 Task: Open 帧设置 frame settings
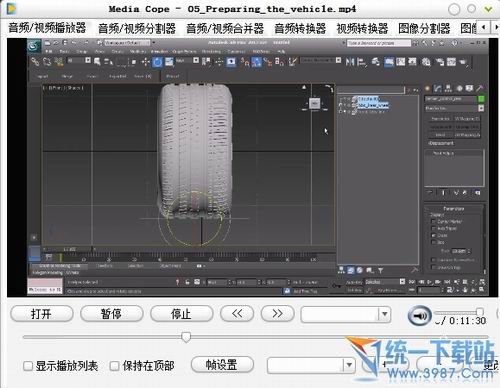coord(222,365)
